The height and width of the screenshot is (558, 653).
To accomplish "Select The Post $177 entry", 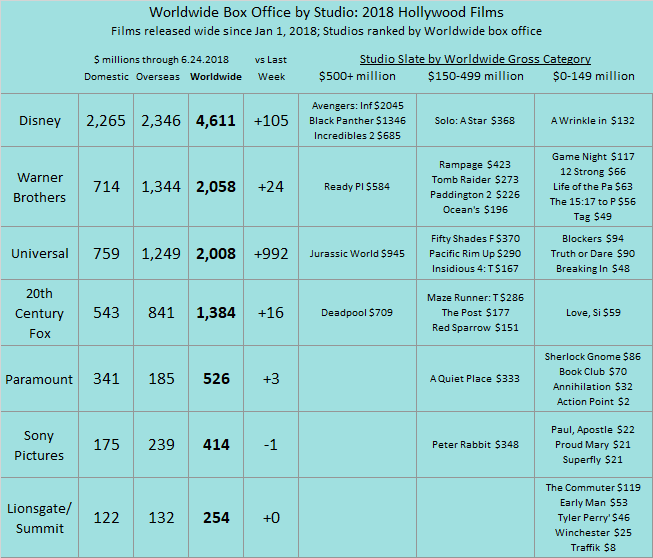I will click(x=475, y=312).
